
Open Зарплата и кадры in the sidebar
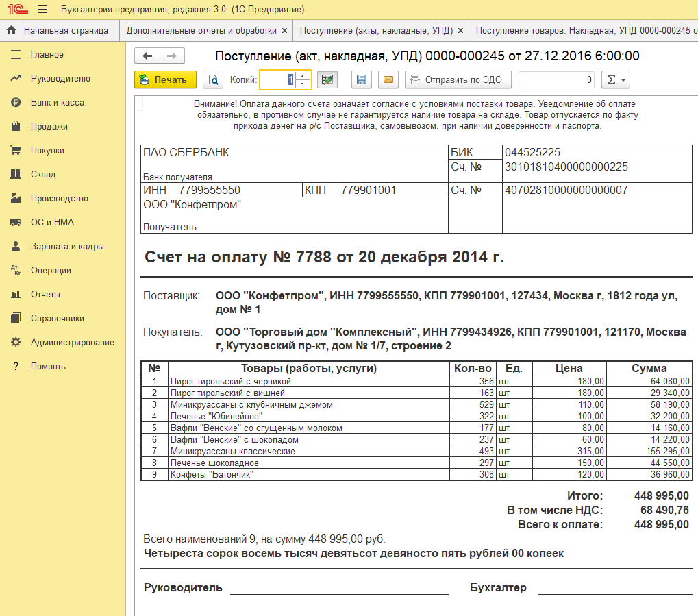67,247
